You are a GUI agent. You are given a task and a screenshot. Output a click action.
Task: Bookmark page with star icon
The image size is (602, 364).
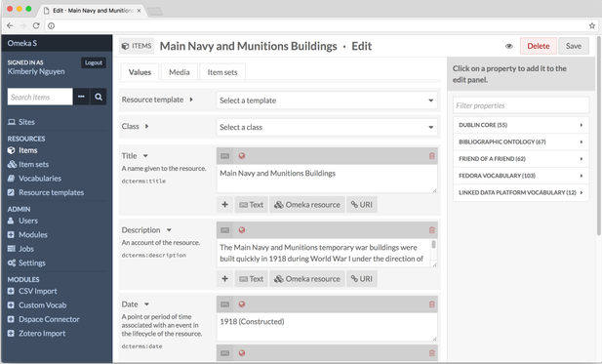tap(591, 25)
